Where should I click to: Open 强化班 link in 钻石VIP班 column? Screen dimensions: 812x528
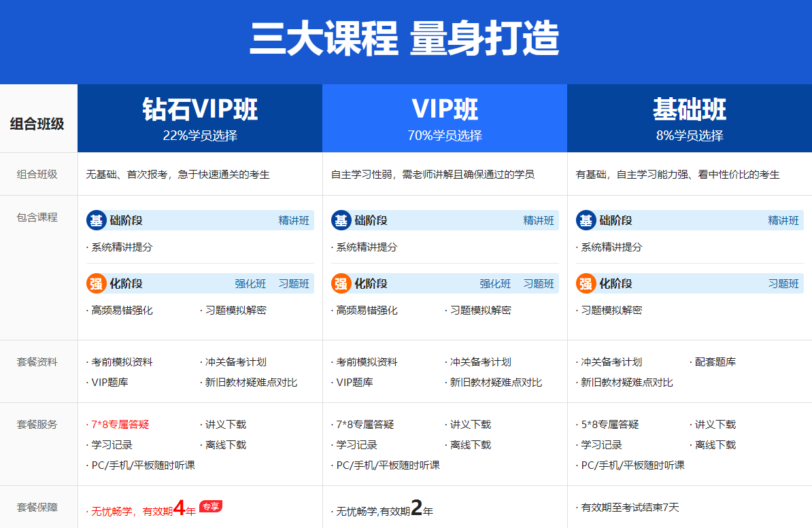(x=250, y=283)
